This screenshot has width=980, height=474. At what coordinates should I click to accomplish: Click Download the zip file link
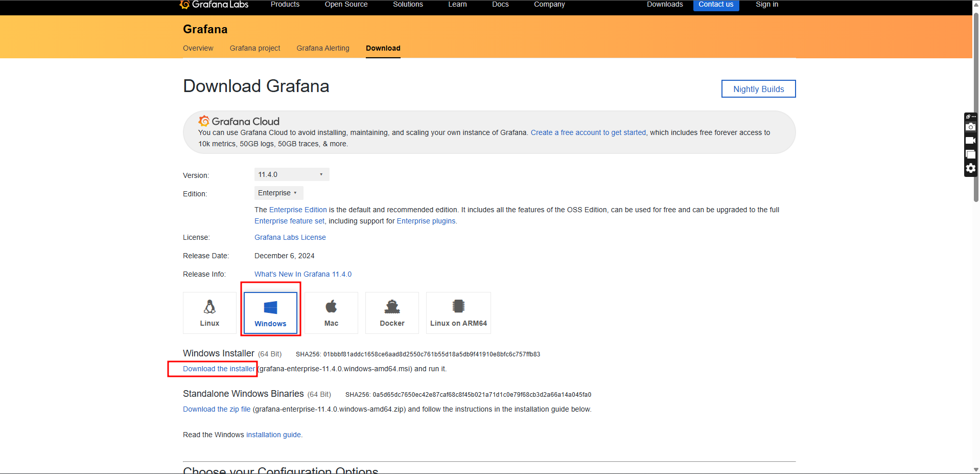click(217, 409)
